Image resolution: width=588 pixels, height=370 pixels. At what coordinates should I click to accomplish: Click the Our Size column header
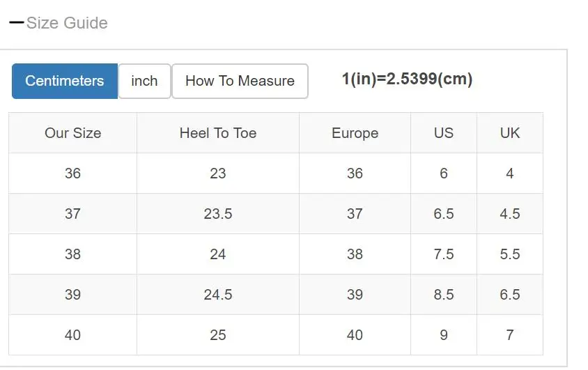[72, 133]
